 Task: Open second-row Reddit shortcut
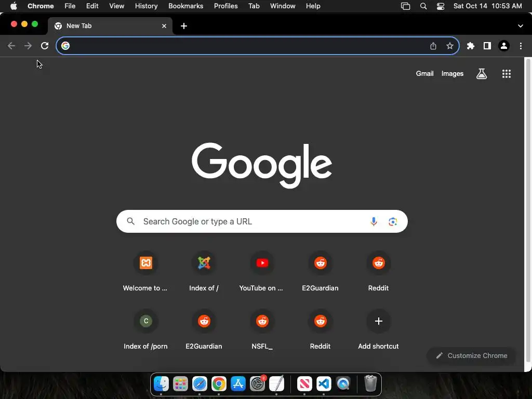(x=320, y=330)
